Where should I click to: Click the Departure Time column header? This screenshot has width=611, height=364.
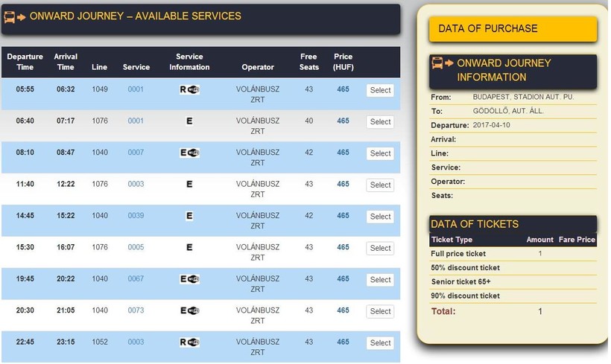(25, 62)
